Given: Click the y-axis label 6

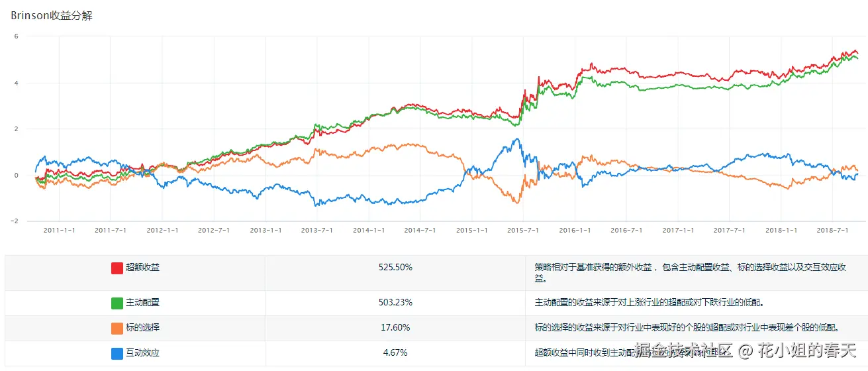Looking at the screenshot, I should (16, 36).
